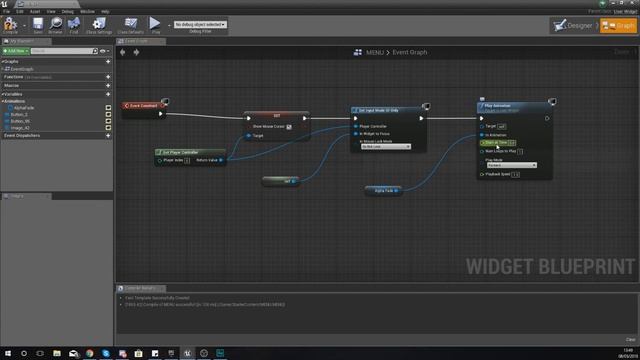Click the Start at Time pin
Screen dimensions: 640x360
click(x=482, y=143)
